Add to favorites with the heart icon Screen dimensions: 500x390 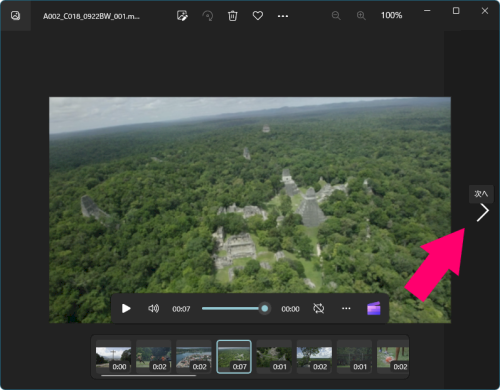coord(258,16)
